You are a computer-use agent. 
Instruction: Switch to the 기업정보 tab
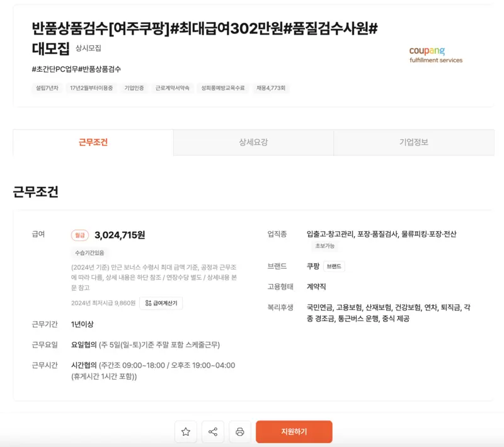tap(415, 142)
